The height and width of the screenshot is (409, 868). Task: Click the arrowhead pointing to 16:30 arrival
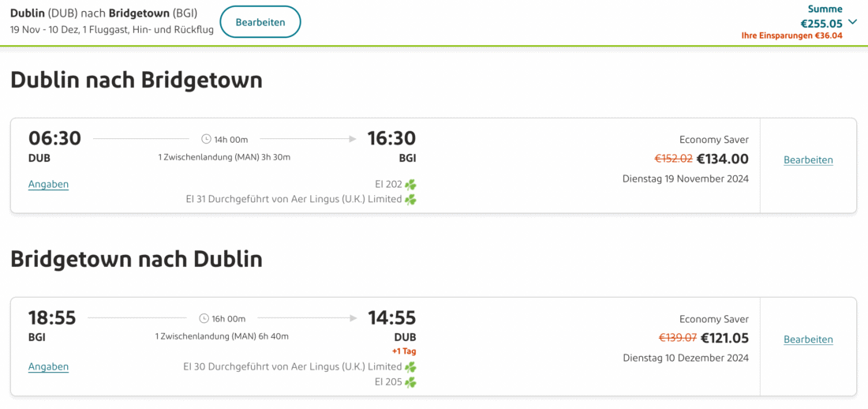point(353,139)
